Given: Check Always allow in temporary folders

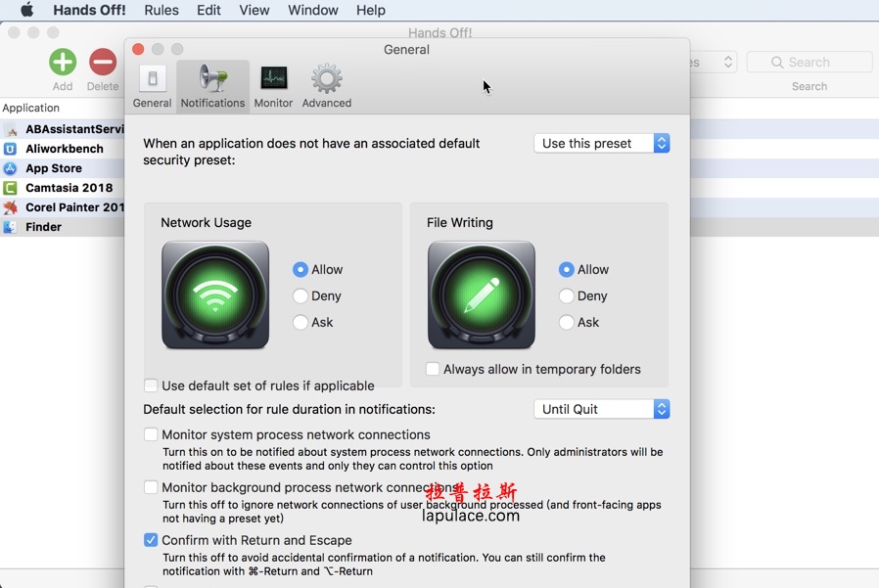Looking at the screenshot, I should click(x=433, y=369).
